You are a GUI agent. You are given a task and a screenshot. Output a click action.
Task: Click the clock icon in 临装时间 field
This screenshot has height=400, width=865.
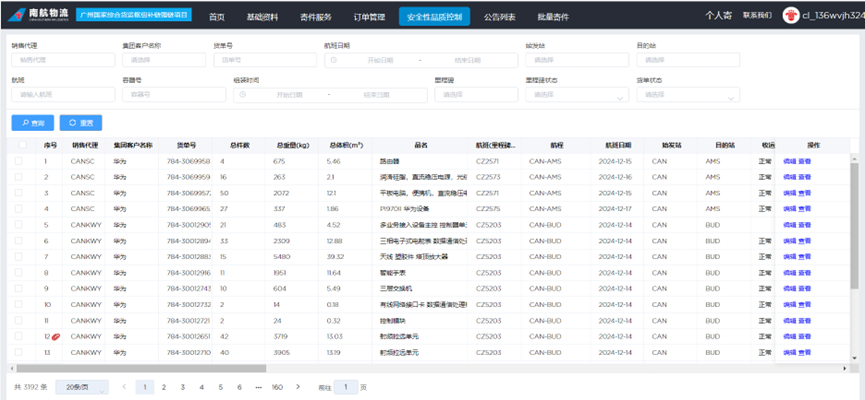242,95
